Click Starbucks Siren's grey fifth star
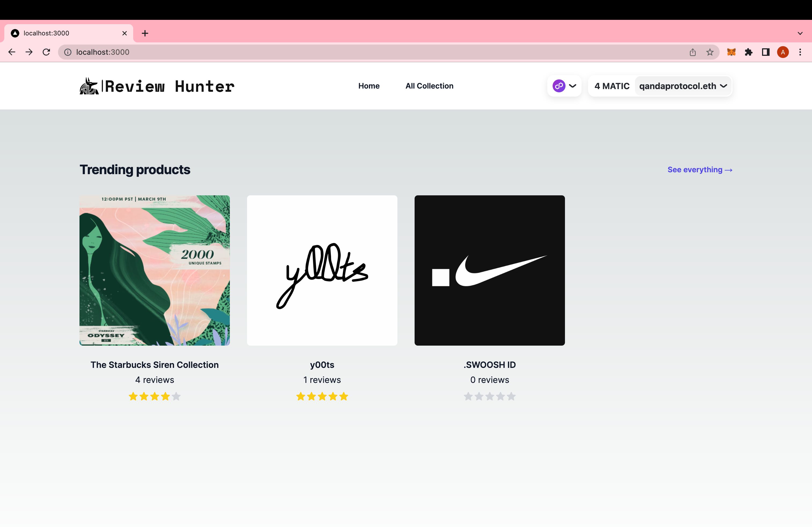Screen dimensions: 812x527 click(176, 396)
